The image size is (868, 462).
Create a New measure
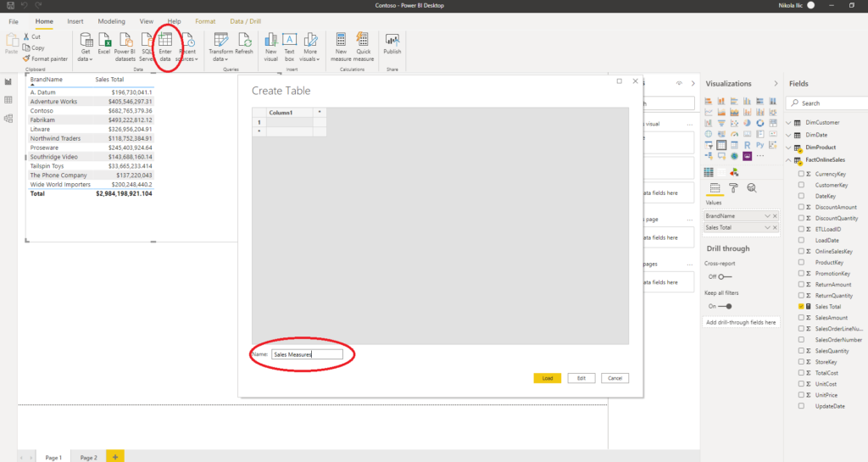tap(341, 47)
